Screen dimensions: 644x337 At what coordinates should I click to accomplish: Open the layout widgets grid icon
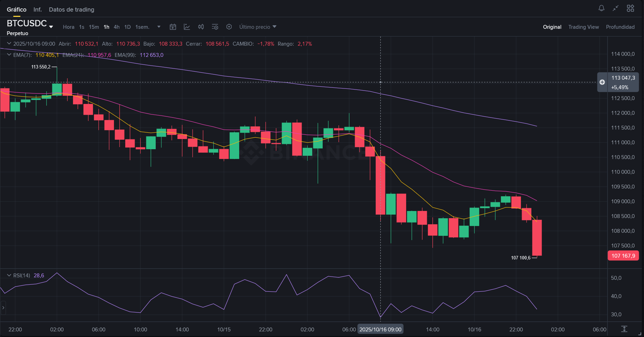point(630,8)
